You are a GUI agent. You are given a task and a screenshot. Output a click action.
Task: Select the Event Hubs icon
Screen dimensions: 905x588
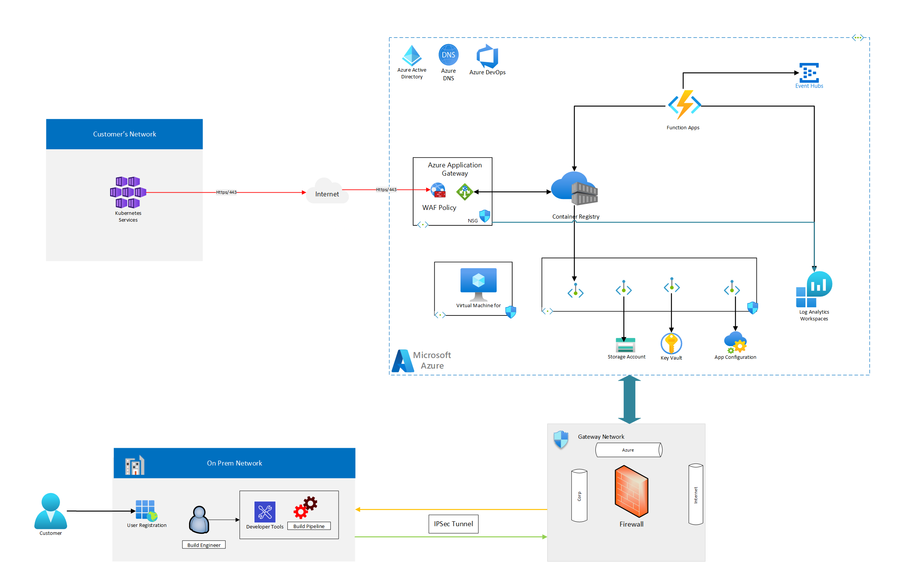(809, 73)
